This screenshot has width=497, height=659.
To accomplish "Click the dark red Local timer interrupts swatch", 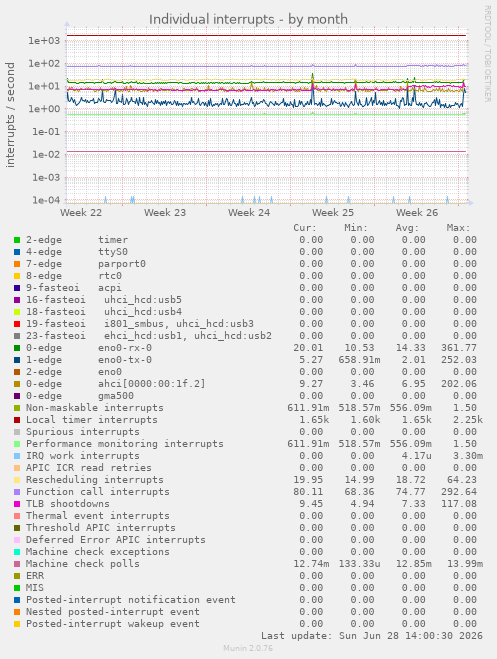I will click(x=17, y=420).
